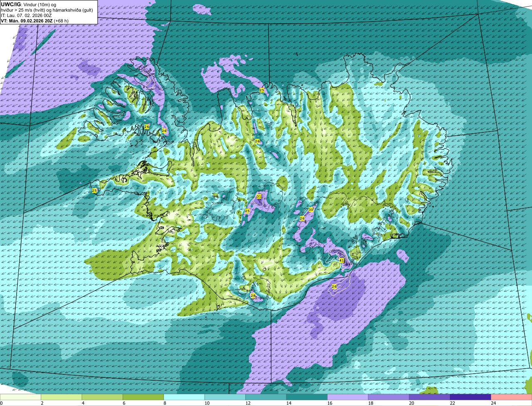Click the '(+68 h)' forecast offset text

tap(61, 21)
